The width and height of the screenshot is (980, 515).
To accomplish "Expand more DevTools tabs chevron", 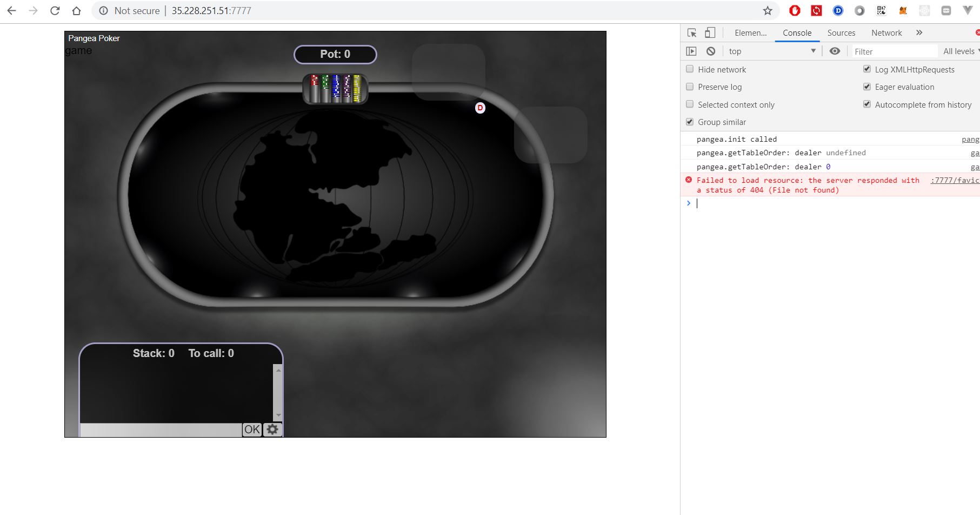I will tap(919, 33).
